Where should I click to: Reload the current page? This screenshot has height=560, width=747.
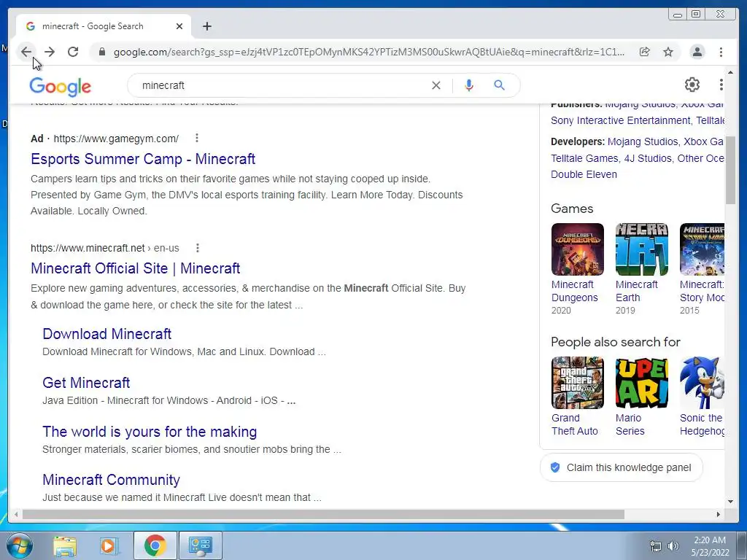pos(73,52)
